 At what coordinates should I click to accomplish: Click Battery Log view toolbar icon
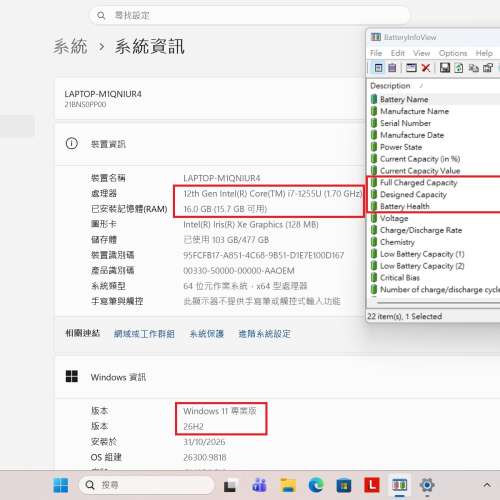392,68
